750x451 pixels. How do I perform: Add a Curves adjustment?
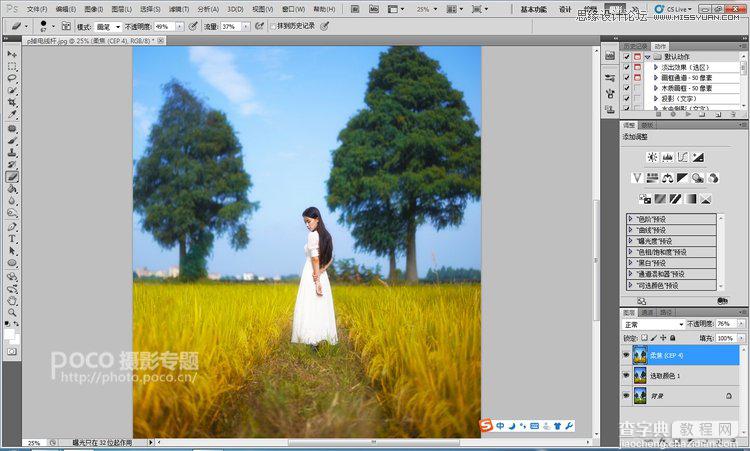[683, 157]
